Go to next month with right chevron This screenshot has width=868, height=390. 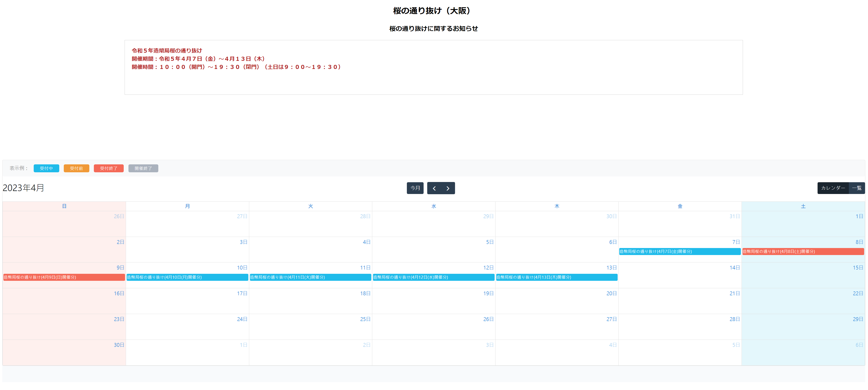click(x=448, y=188)
